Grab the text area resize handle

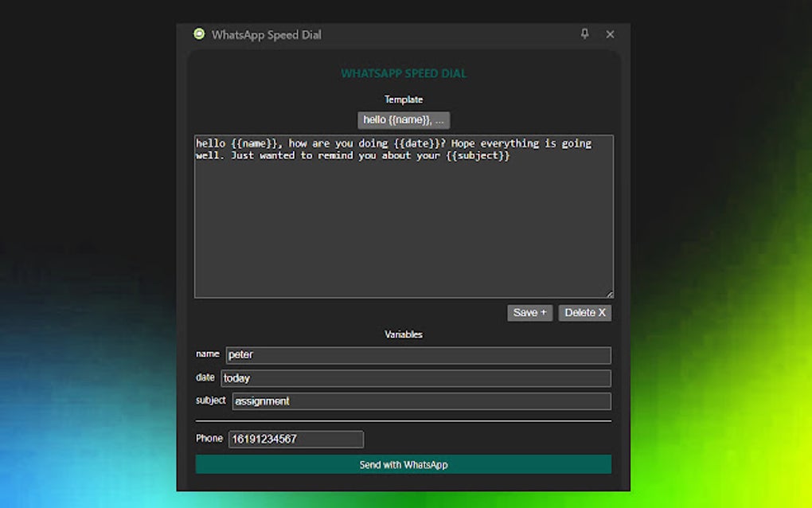[610, 293]
